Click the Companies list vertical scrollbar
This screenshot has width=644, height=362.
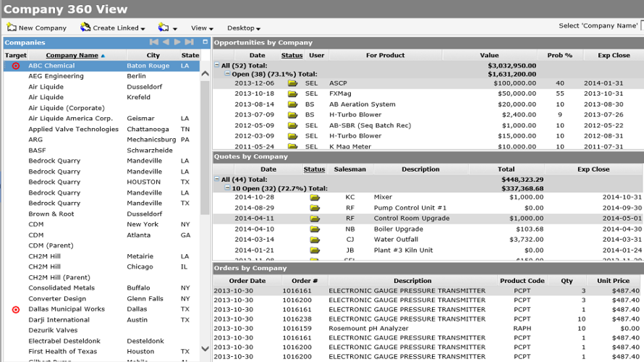pyautogui.click(x=205, y=145)
